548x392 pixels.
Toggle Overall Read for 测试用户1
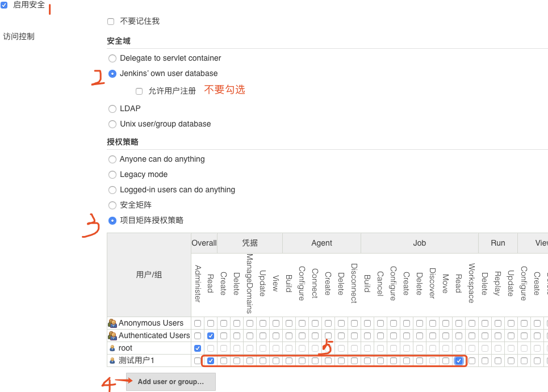click(210, 361)
